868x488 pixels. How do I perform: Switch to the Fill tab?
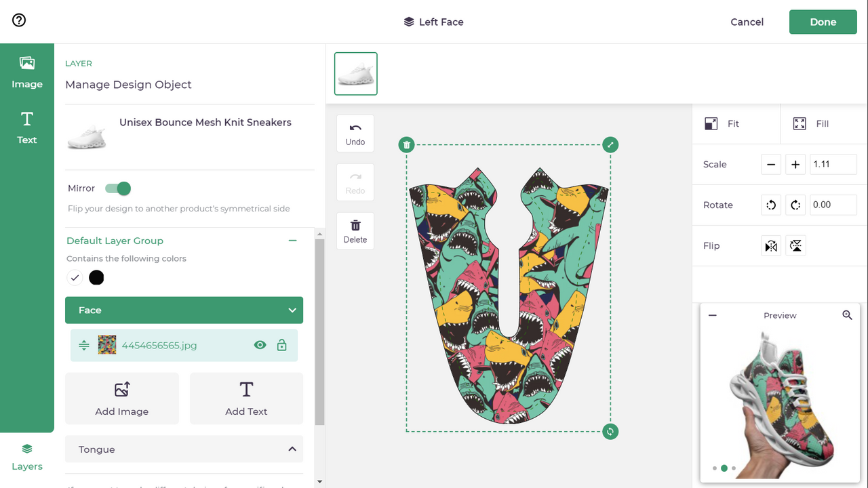coord(822,123)
